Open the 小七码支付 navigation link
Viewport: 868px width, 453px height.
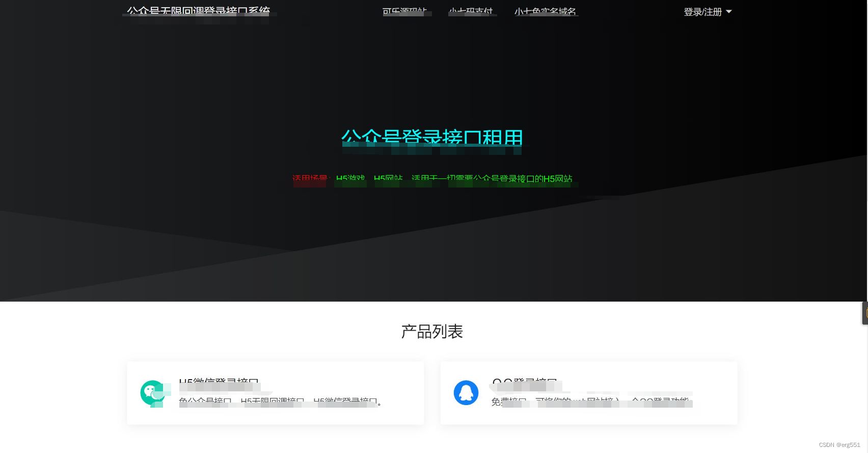pyautogui.click(x=471, y=11)
